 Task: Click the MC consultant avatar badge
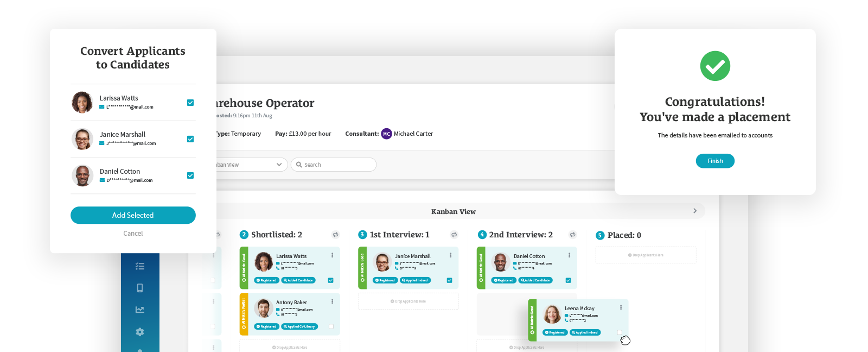click(x=386, y=134)
